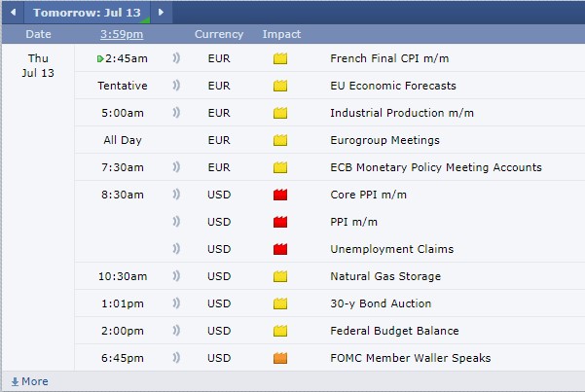585x392 pixels.
Task: Click the red impact icon for Unemployment Claims
Action: [281, 249]
